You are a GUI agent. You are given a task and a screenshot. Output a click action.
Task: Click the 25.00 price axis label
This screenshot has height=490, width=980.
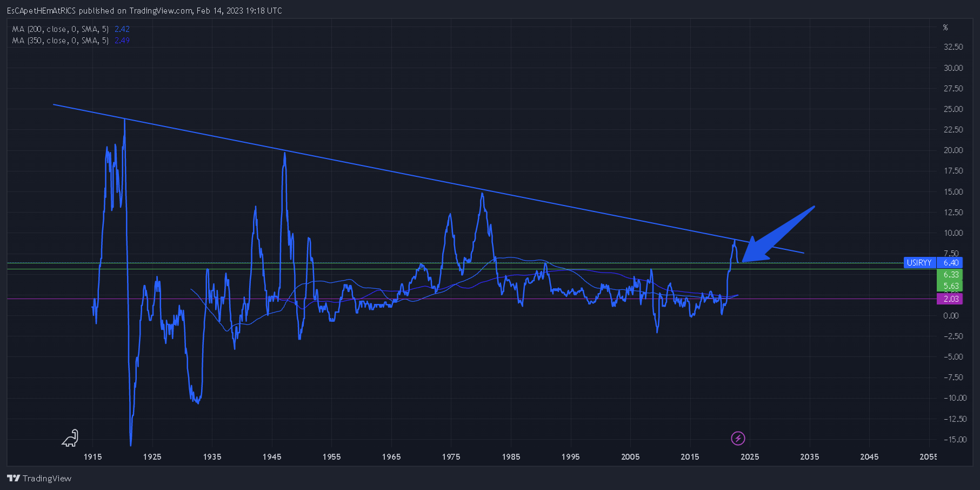point(954,109)
